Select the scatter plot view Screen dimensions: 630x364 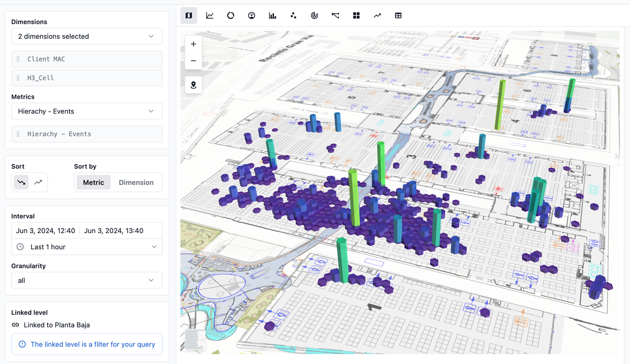coord(293,16)
